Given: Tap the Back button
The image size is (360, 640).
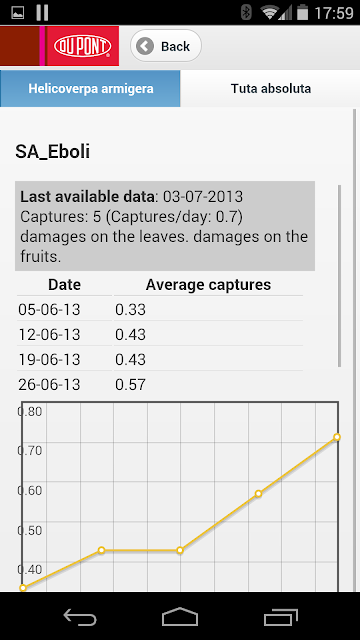Looking at the screenshot, I should 166,46.
